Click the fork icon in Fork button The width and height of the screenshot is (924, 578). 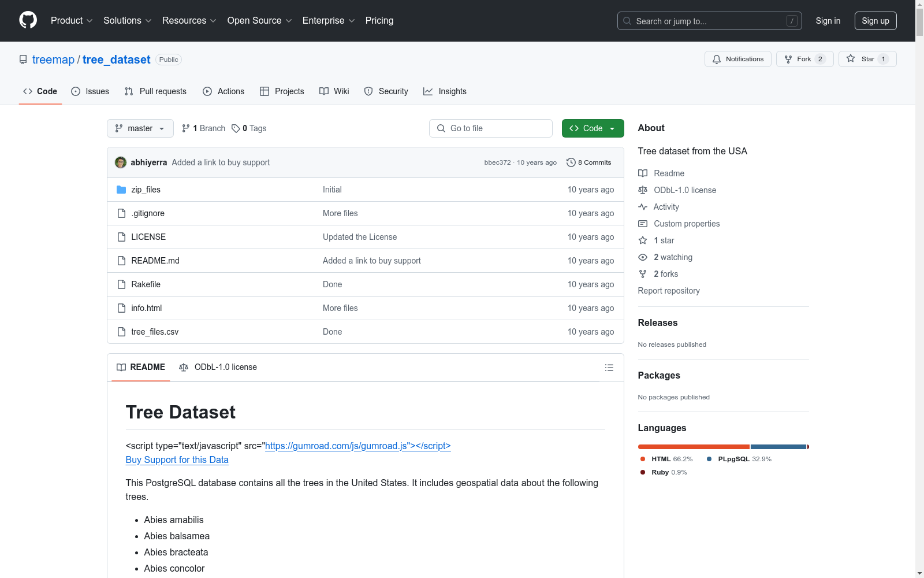[788, 59]
